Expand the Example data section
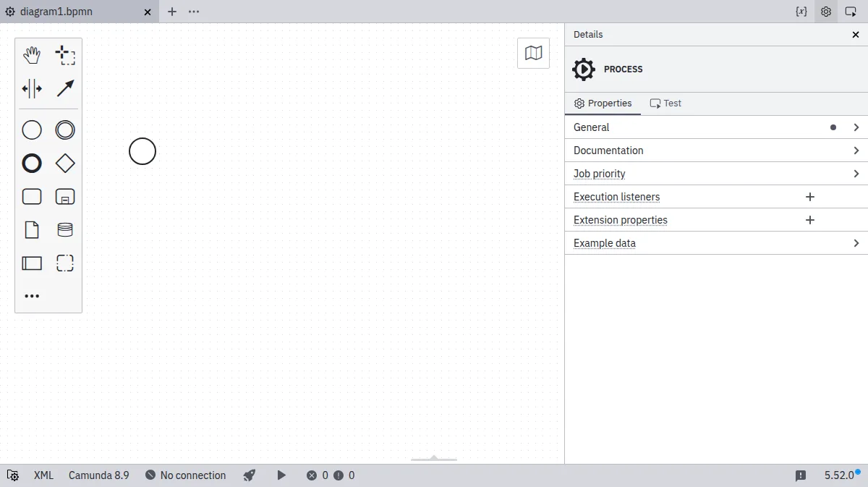This screenshot has height=487, width=868. [716, 243]
